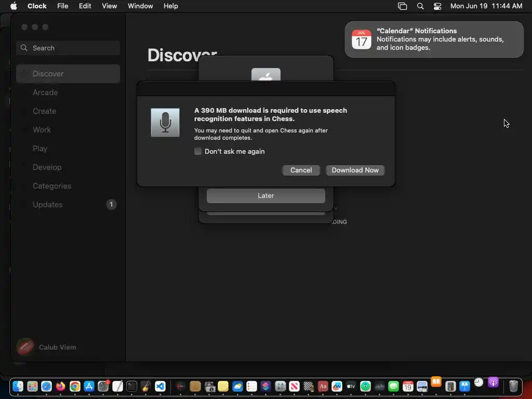This screenshot has width=532, height=399.
Task: Click the App Store Search field
Action: [x=68, y=48]
